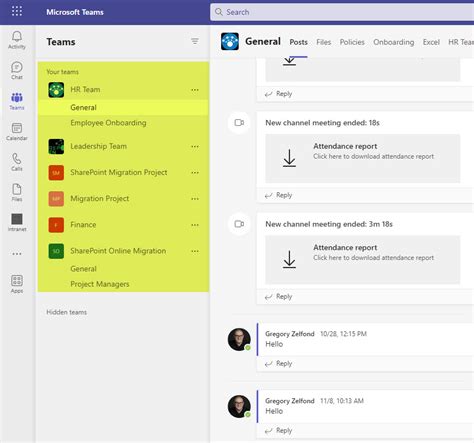This screenshot has height=443, width=474.
Task: Select the Finance team name
Action: pos(83,225)
